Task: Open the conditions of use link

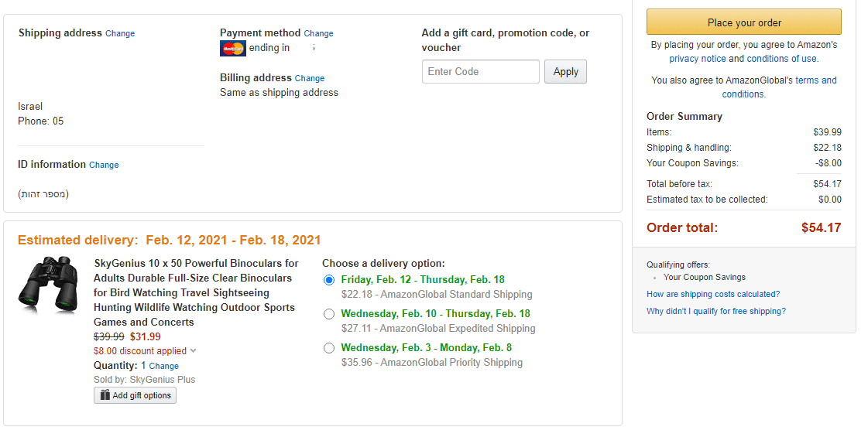Action: (x=781, y=59)
